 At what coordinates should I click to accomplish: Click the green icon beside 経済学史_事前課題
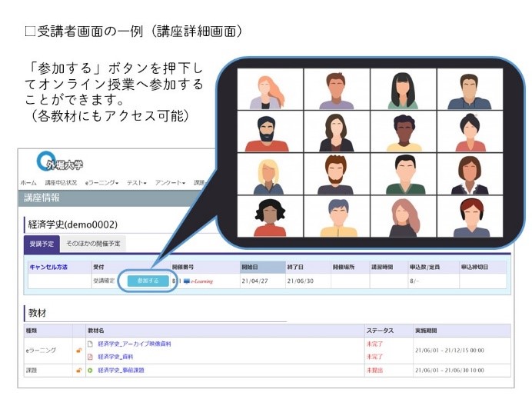click(90, 371)
